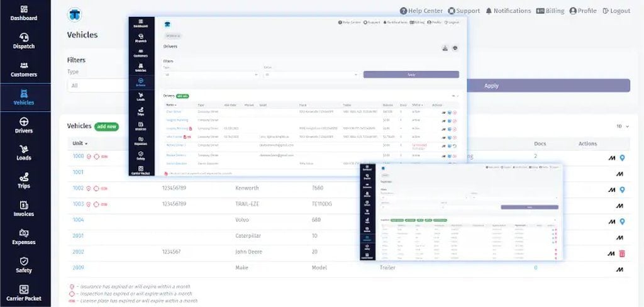Click the Caterpillar make cell
The width and height of the screenshot is (644, 307).
[248, 236]
